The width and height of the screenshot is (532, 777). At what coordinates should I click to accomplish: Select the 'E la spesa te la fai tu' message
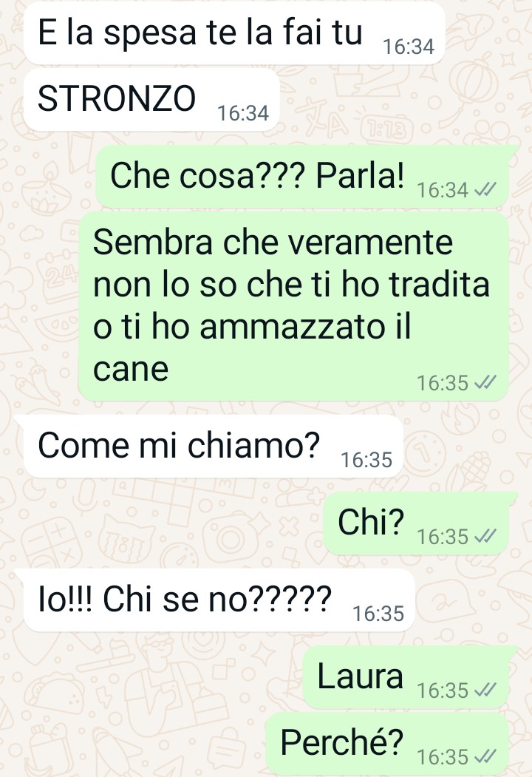point(234,33)
